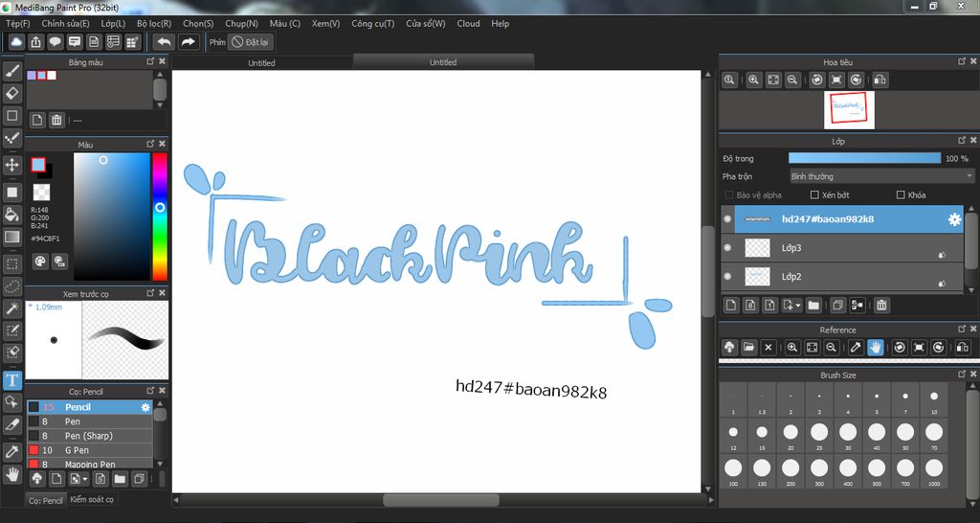Expand the add-layer dropdown arrow in Layer panel
980x523 pixels.
pos(799,306)
